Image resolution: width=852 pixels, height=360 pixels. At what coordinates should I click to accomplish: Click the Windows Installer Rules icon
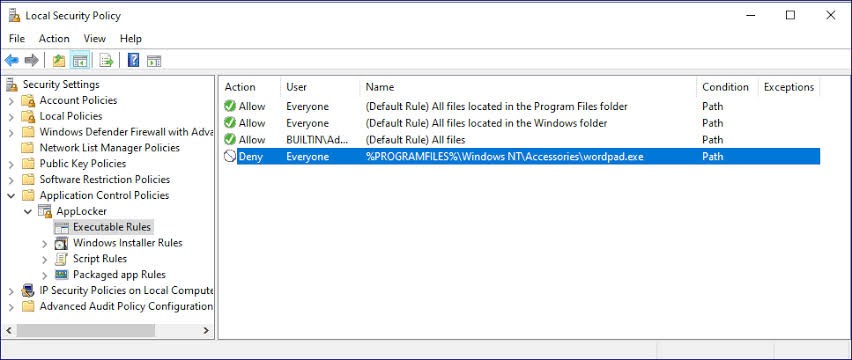click(62, 243)
